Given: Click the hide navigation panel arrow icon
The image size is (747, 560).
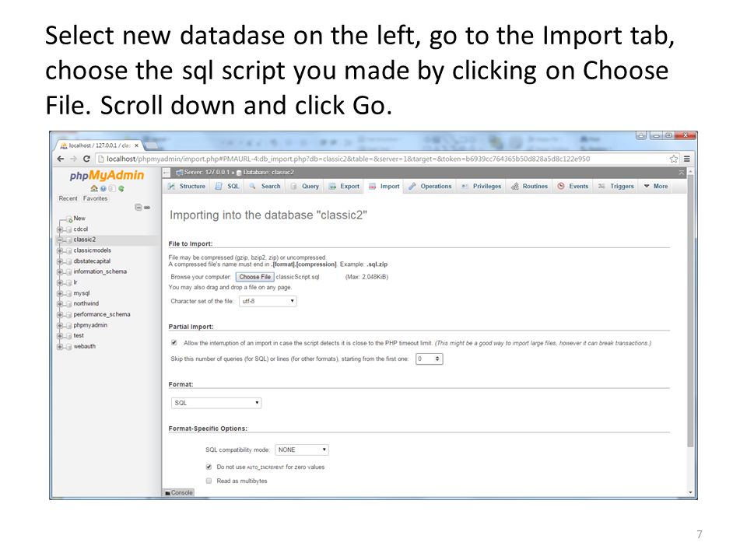Looking at the screenshot, I should [x=167, y=173].
